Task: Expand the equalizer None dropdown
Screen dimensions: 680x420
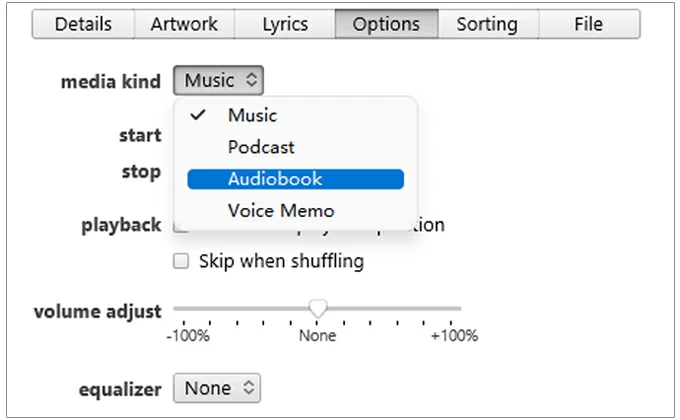Action: [219, 387]
